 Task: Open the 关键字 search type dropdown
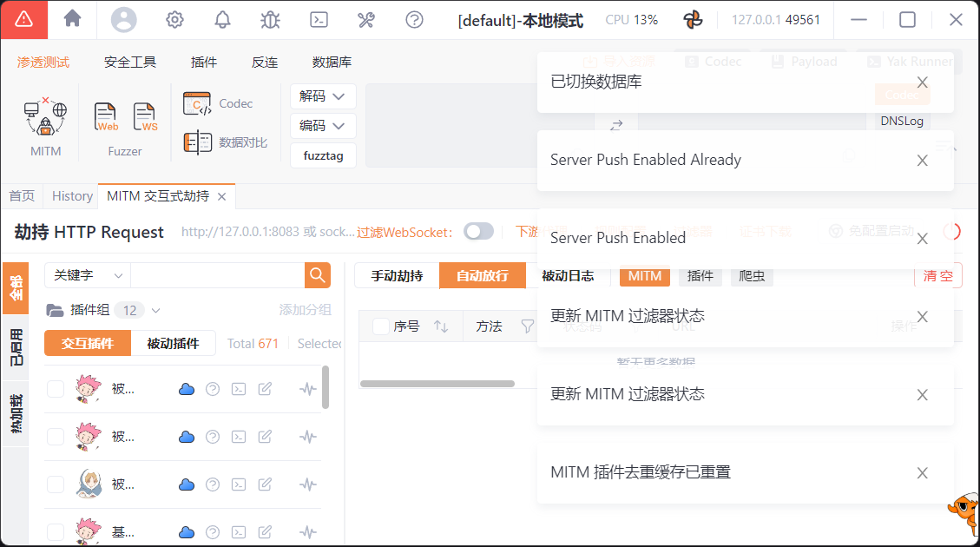point(87,275)
